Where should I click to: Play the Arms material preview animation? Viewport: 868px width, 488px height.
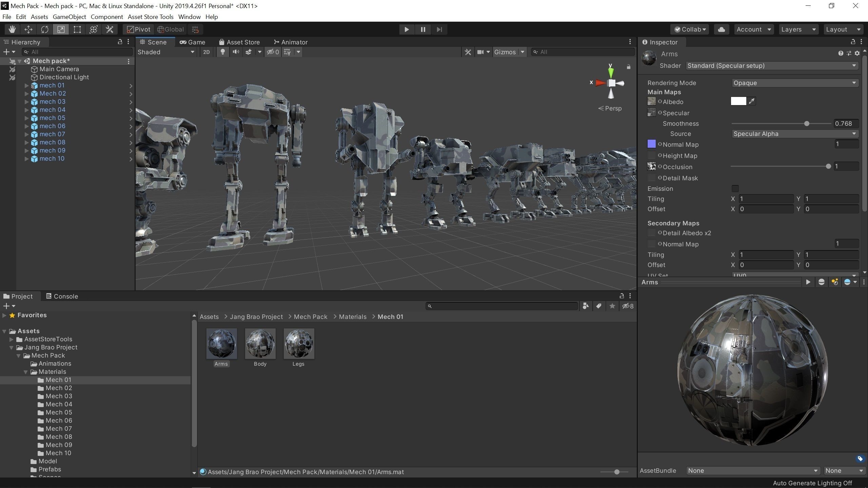(x=808, y=282)
